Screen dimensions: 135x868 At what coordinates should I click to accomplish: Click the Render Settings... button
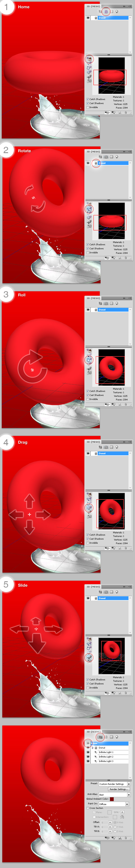(x=118, y=789)
